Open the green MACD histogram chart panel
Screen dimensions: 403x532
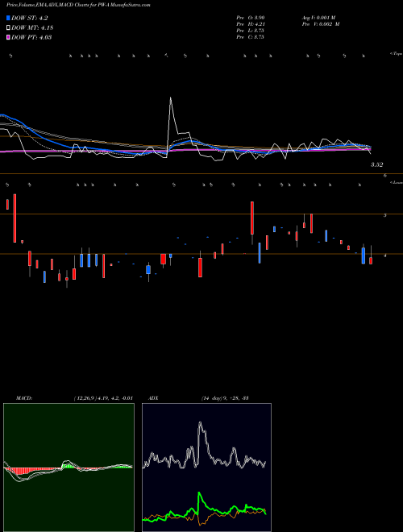pos(69,468)
